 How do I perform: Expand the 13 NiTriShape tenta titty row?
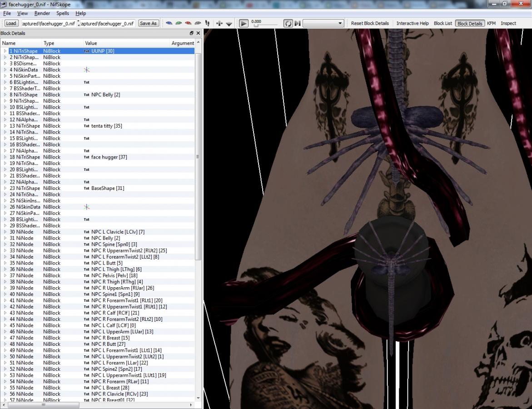pos(5,126)
